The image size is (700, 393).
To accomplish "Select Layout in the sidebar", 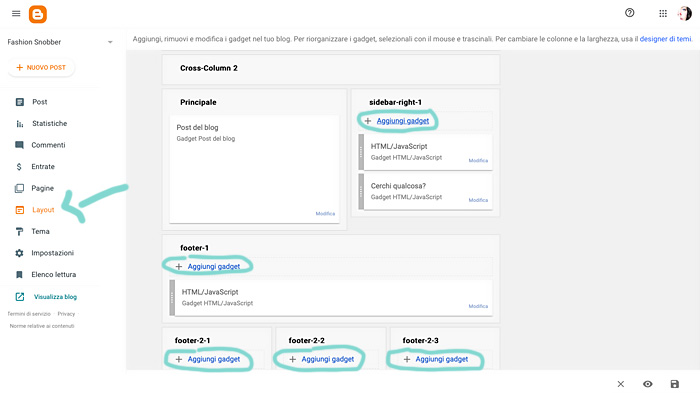I will click(43, 210).
